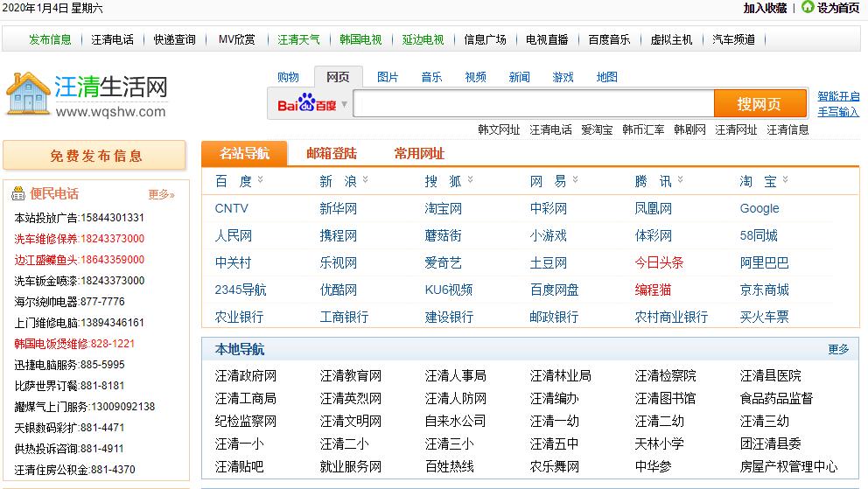The height and width of the screenshot is (489, 868).
Task: Expand the 百度 category chevron
Action: pos(260,179)
